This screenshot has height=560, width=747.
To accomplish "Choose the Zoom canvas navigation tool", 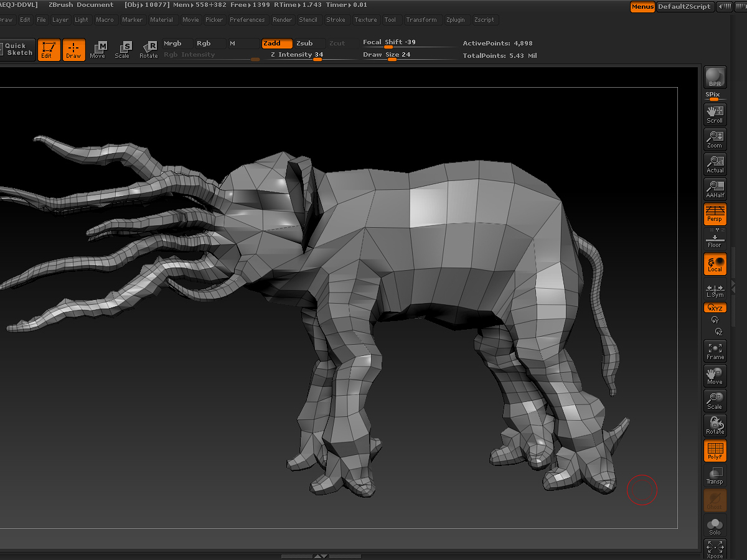I will coord(715,139).
